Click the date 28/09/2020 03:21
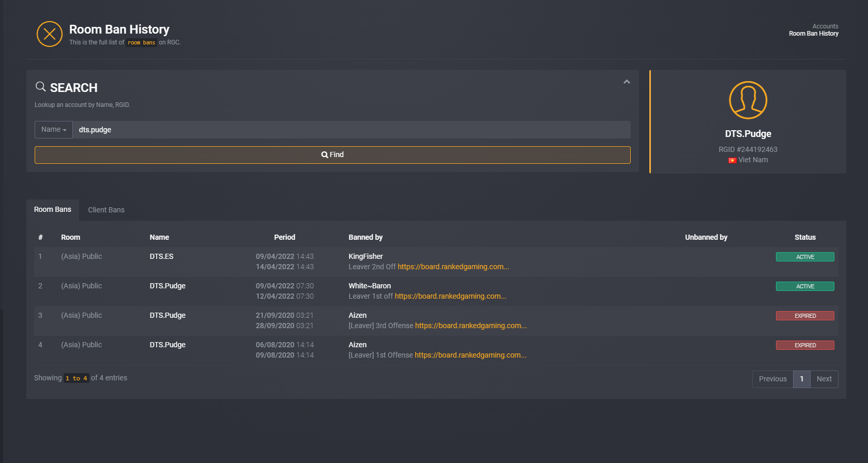Viewport: 868px width, 463px height. pos(284,326)
